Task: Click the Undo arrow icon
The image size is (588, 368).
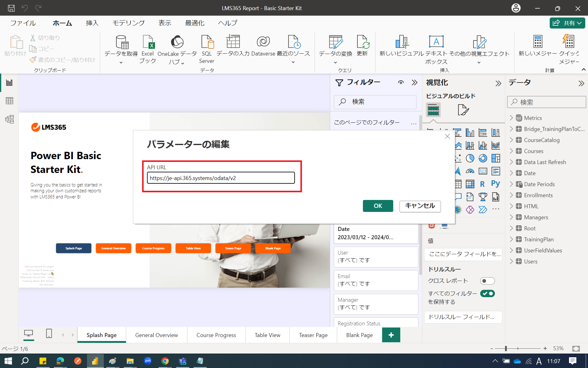Action: pos(25,8)
